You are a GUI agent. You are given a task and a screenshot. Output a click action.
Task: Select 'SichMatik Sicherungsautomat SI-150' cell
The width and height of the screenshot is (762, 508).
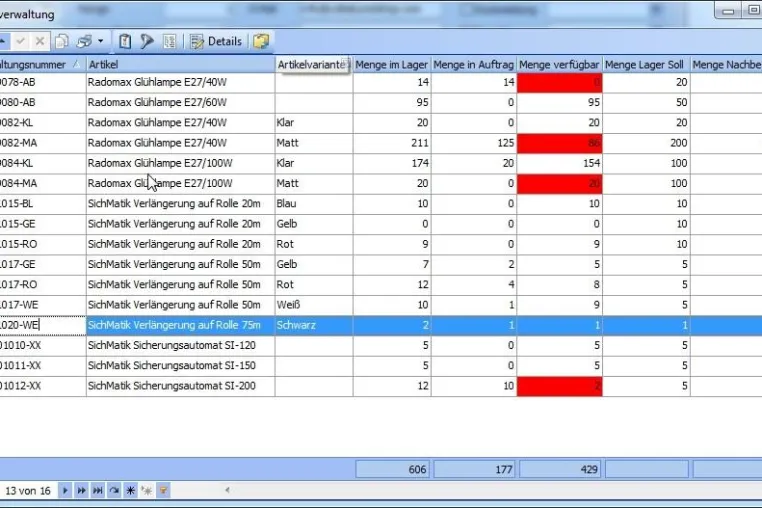click(180, 366)
